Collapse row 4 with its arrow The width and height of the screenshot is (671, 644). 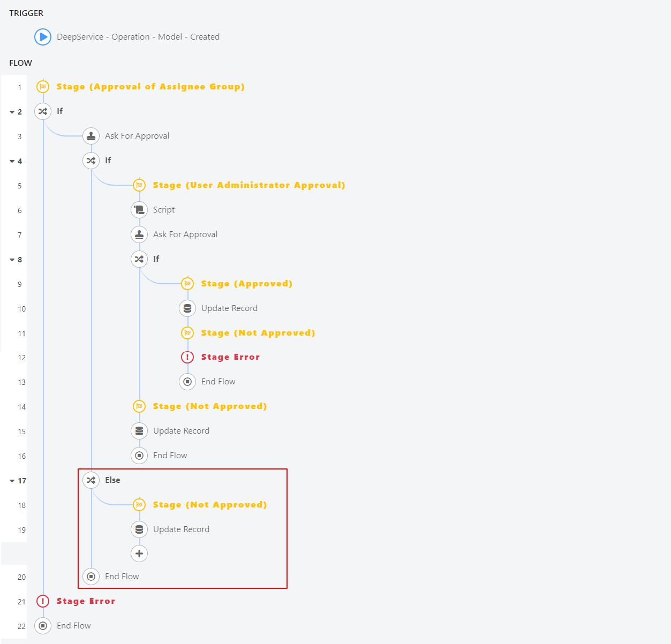[x=12, y=161]
